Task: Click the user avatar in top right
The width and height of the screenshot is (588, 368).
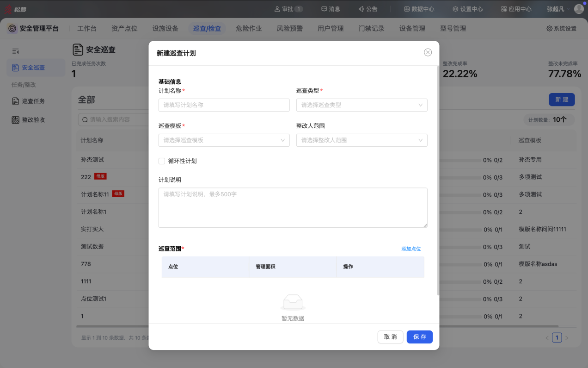Action: [579, 9]
